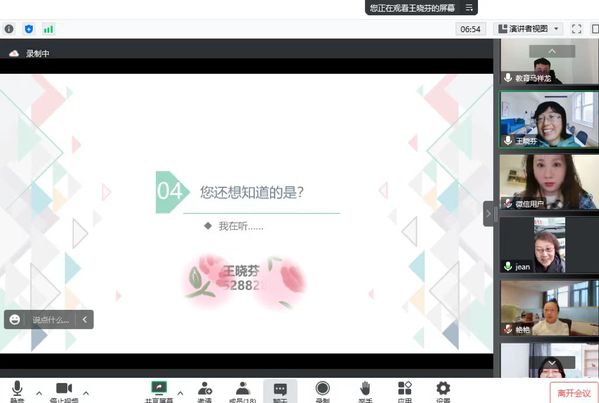Open the members (18) list
Image resolution: width=599 pixels, height=403 pixels.
243,388
